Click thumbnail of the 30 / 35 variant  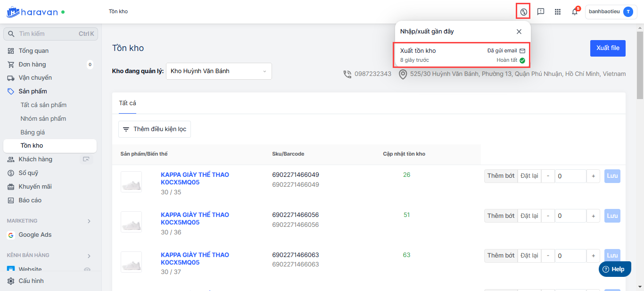[x=131, y=182]
